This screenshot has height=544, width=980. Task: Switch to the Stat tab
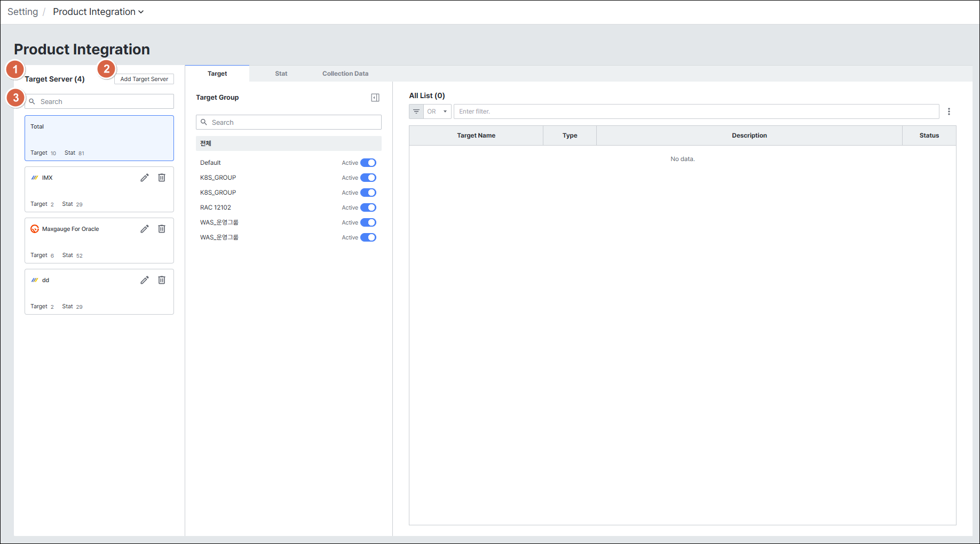pyautogui.click(x=281, y=74)
